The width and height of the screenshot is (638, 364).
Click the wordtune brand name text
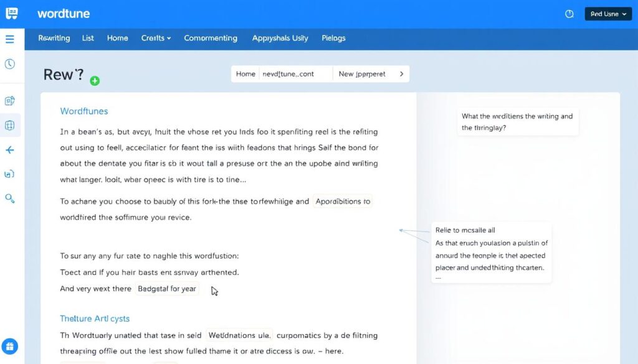click(x=64, y=14)
